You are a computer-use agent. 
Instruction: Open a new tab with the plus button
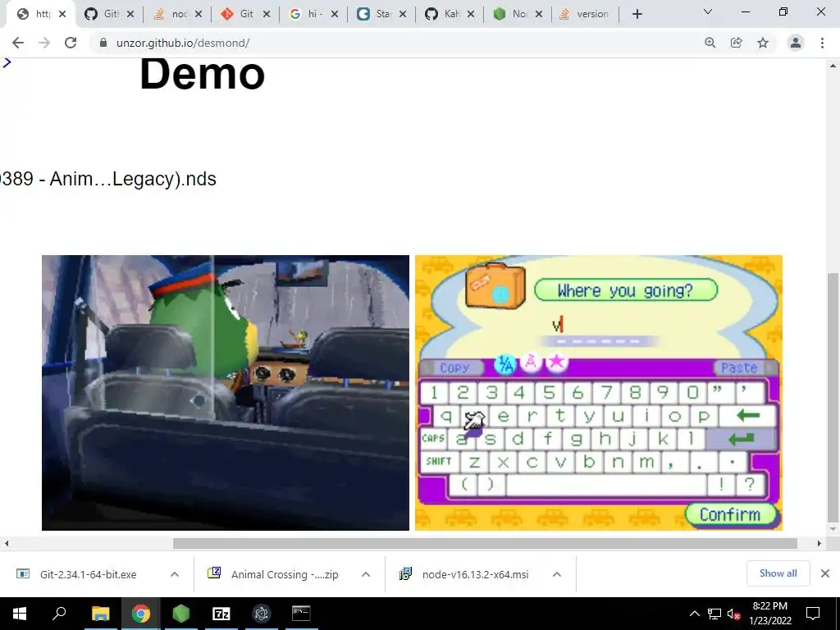point(637,14)
